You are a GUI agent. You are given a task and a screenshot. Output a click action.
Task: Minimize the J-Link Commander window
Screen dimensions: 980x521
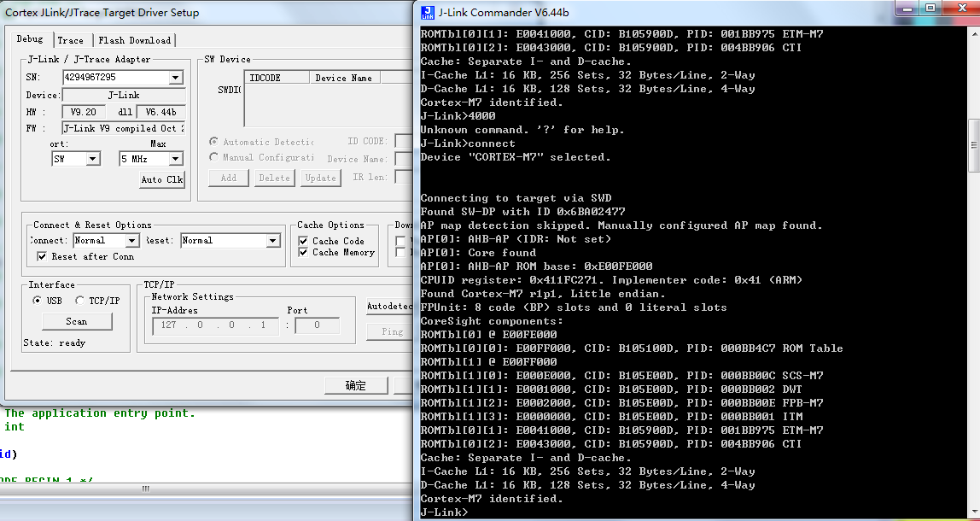tap(908, 8)
